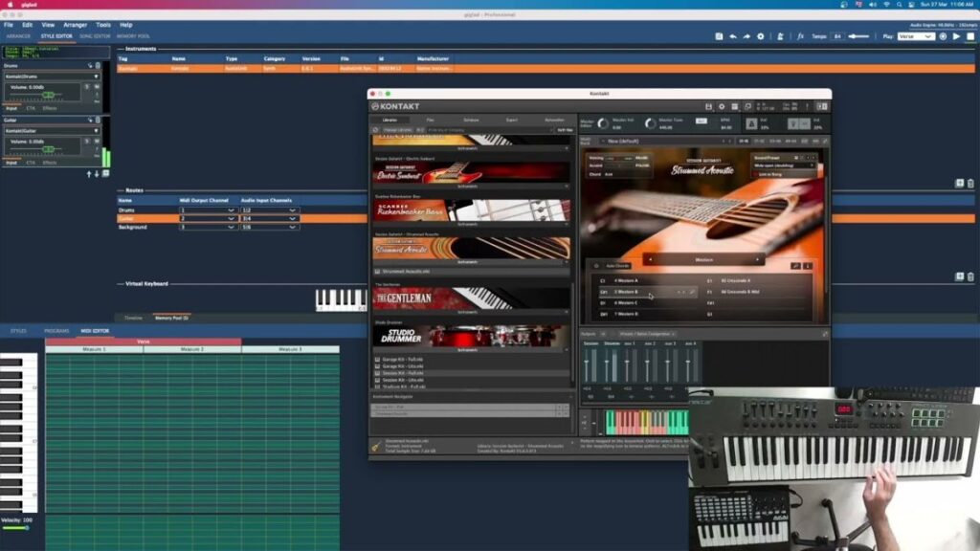Viewport: 980px width, 551px height.
Task: Click the undo arrow in the top toolbar
Action: (x=733, y=35)
